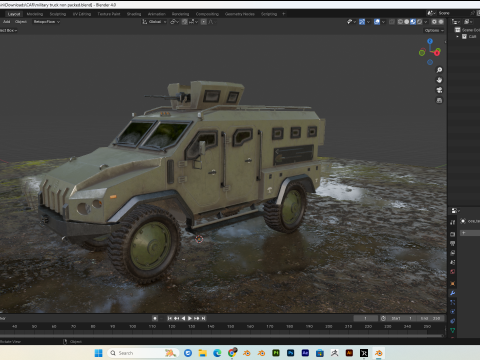Image resolution: width=480 pixels, height=360 pixels.
Task: Open the View Layer properties tab
Action: [453, 253]
